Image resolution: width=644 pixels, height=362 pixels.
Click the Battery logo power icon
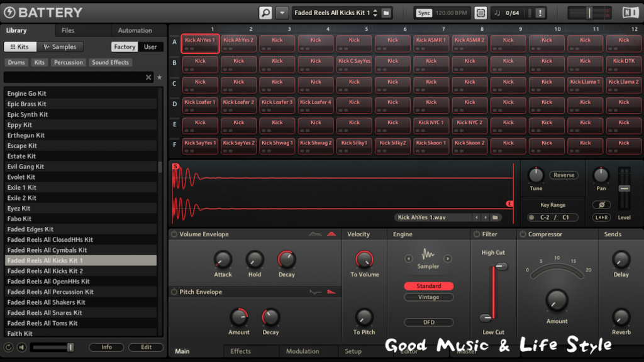pos(9,13)
